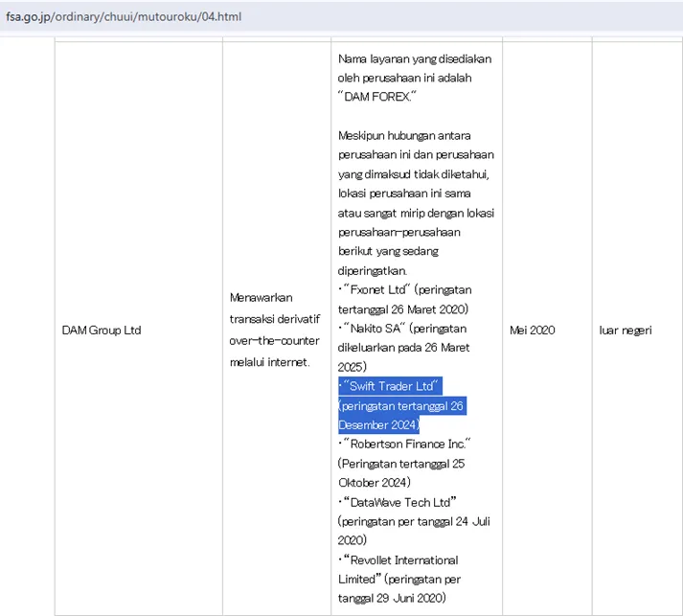
Task: Click 'Nama layanan yang disediakan' sentence
Action: [x=415, y=58]
